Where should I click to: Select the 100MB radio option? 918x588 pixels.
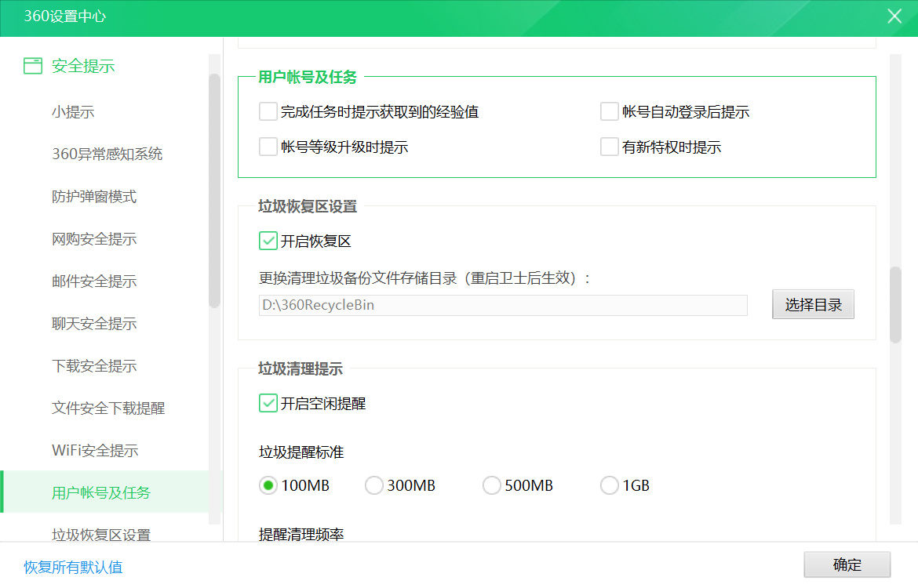(268, 485)
